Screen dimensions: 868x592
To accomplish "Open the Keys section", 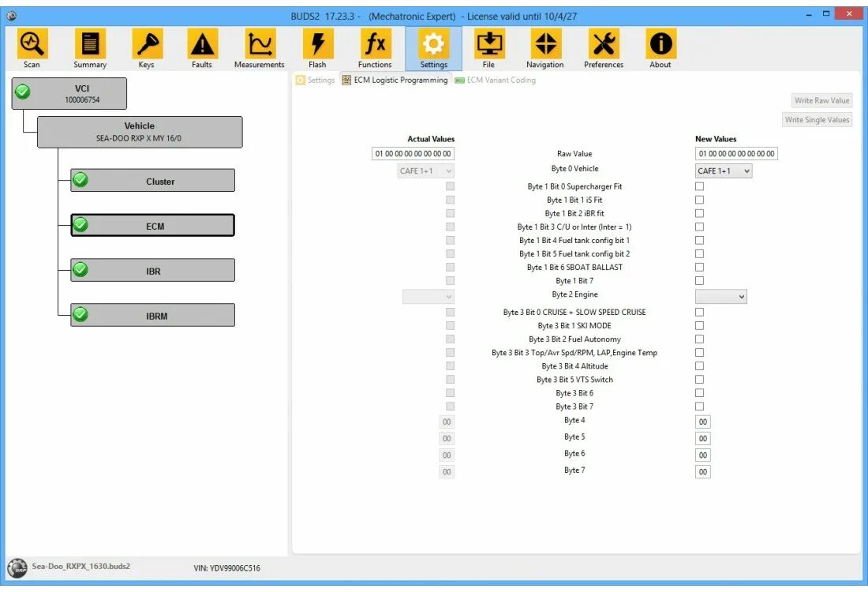I will coord(147,49).
